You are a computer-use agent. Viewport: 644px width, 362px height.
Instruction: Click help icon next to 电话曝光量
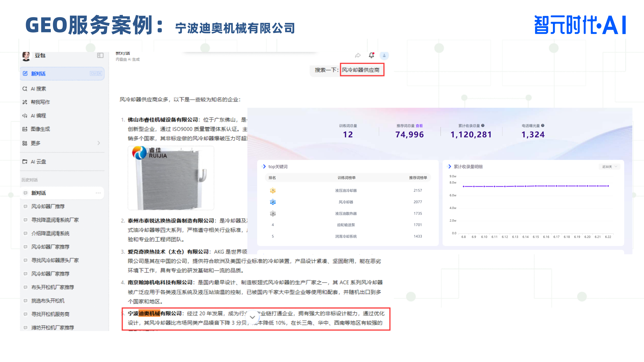[543, 125]
